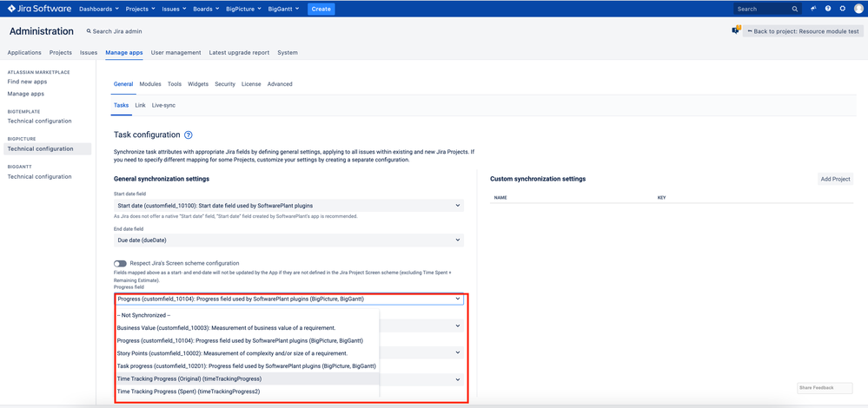The image size is (868, 408).
Task: Select Time Tracking Progress (Spent) option
Action: [248, 392]
